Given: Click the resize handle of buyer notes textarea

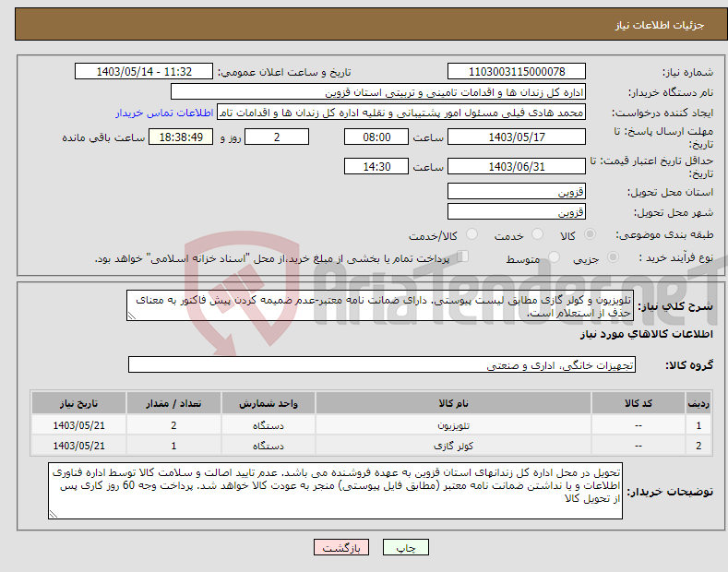Looking at the screenshot, I should point(53,515).
